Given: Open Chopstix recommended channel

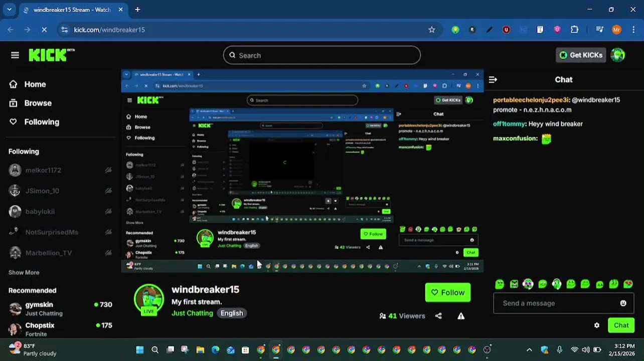Looking at the screenshot, I should pos(60,329).
